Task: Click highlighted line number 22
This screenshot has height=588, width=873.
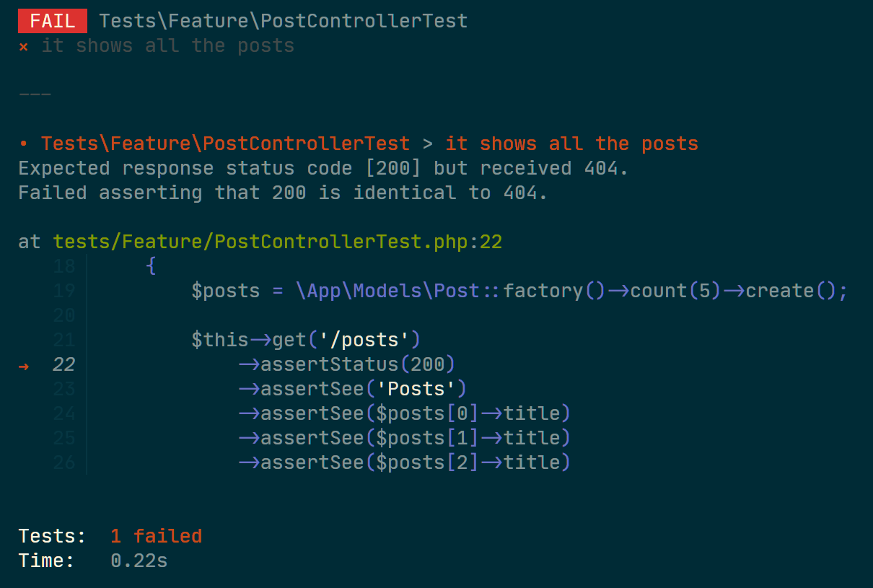Action: [64, 364]
